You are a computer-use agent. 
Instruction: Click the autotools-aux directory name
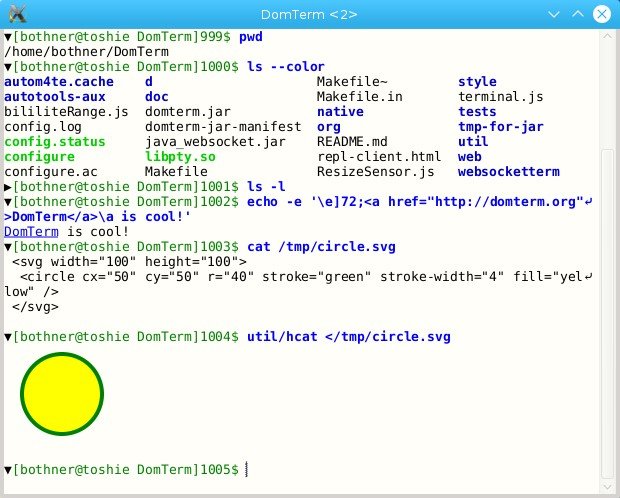pos(55,97)
